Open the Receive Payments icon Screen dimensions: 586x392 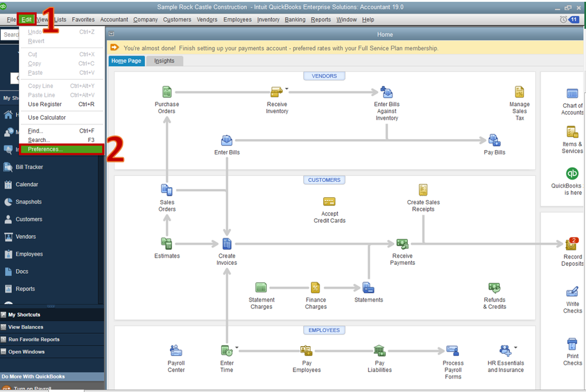(x=402, y=244)
